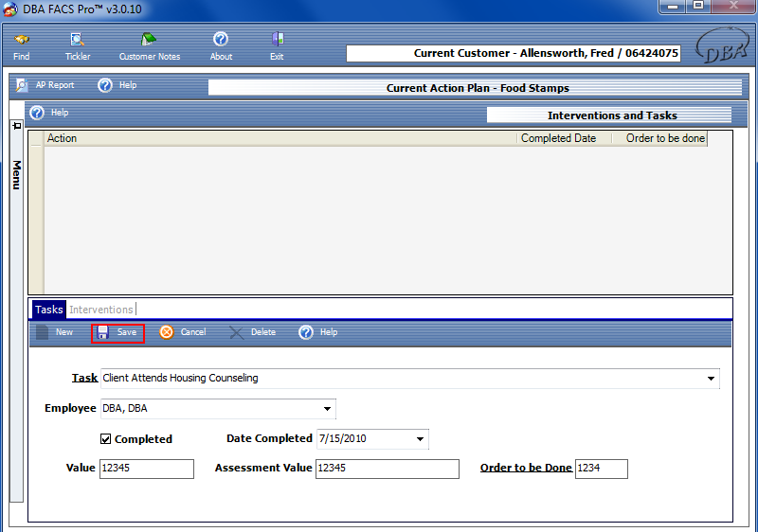Click the New task icon
This screenshot has width=758, height=532.
click(x=42, y=332)
